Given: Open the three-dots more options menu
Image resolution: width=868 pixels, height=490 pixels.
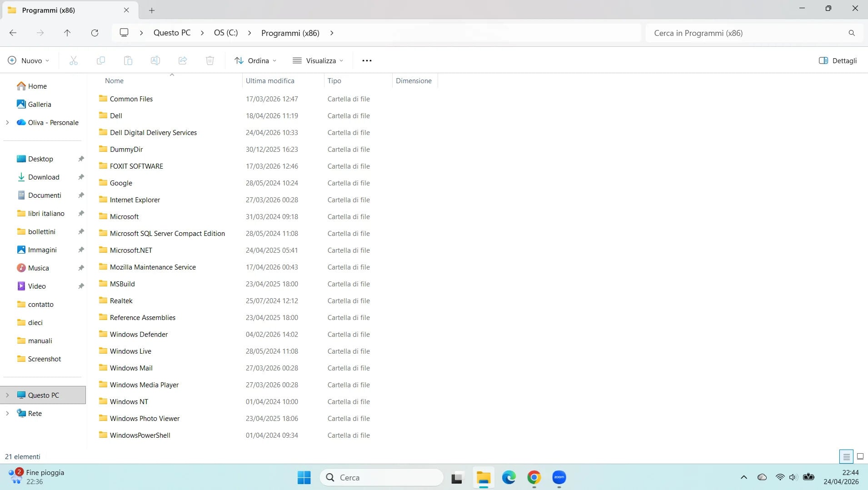Looking at the screenshot, I should pos(367,60).
